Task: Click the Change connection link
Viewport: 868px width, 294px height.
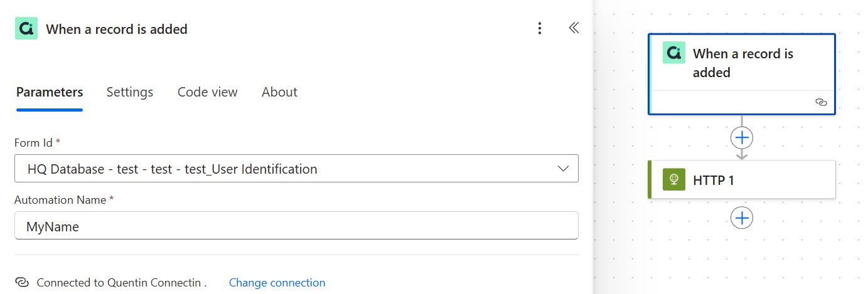Action: pos(277,283)
